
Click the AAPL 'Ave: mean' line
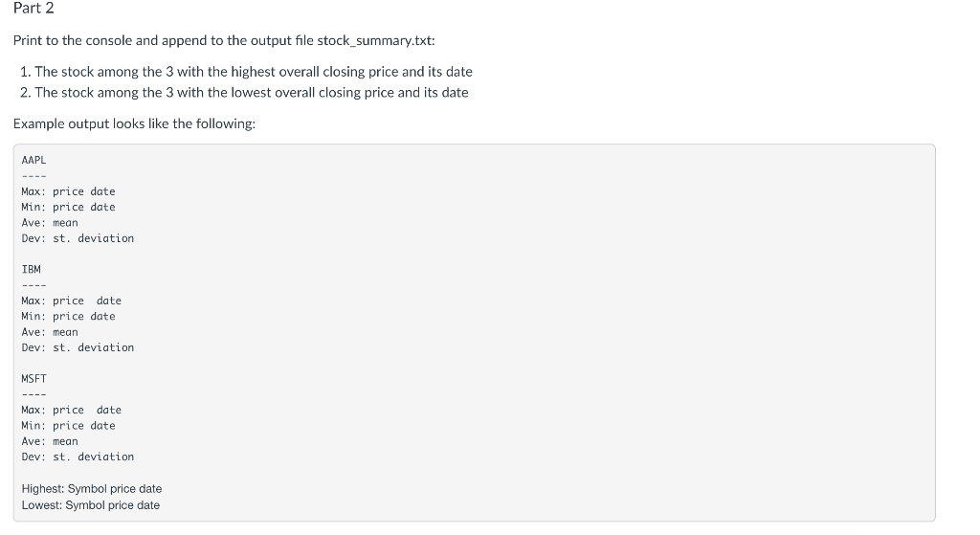(x=50, y=222)
